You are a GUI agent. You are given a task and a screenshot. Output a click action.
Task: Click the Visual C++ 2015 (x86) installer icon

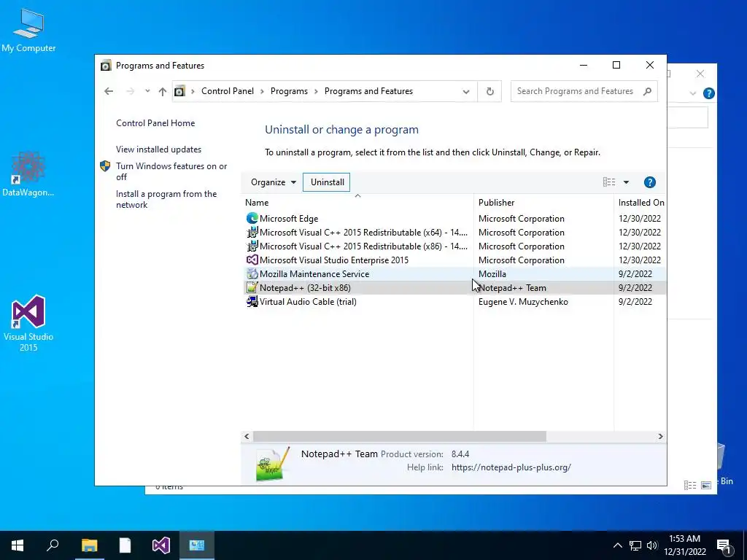pyautogui.click(x=252, y=246)
